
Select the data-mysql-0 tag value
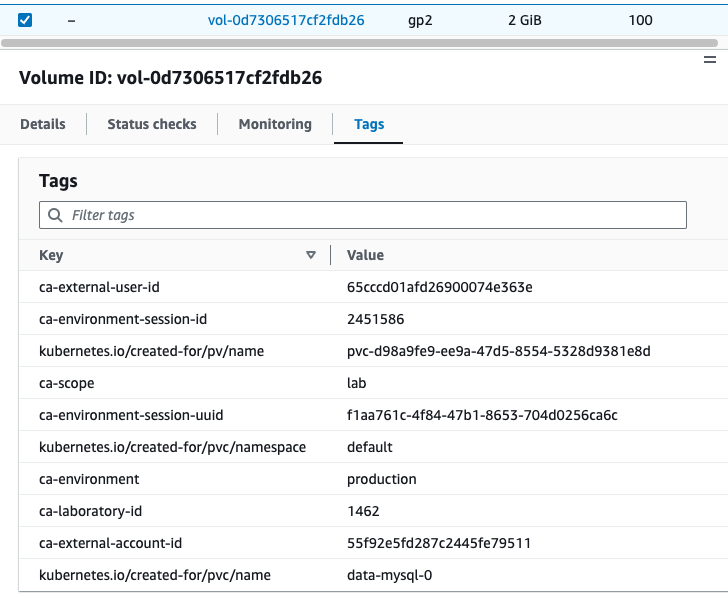pyautogui.click(x=389, y=575)
